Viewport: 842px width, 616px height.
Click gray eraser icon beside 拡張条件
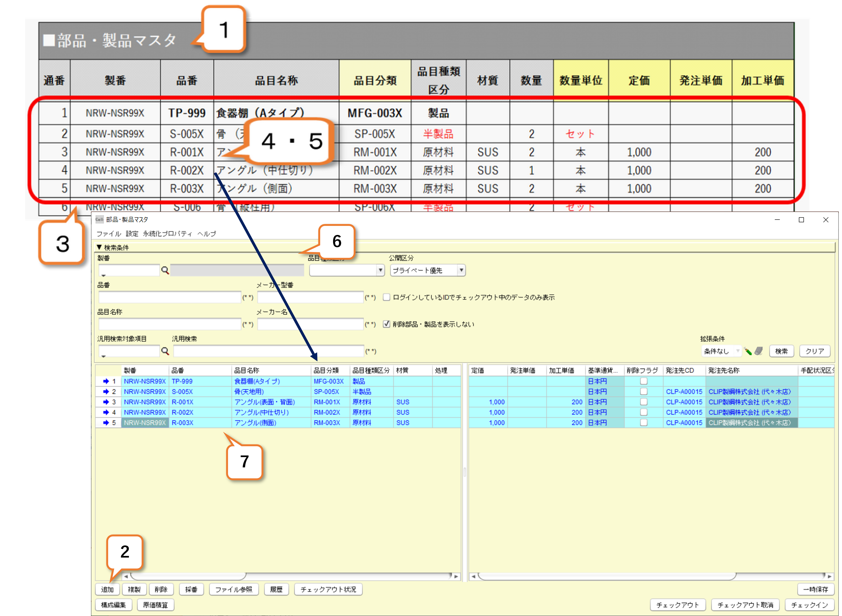[x=758, y=351]
